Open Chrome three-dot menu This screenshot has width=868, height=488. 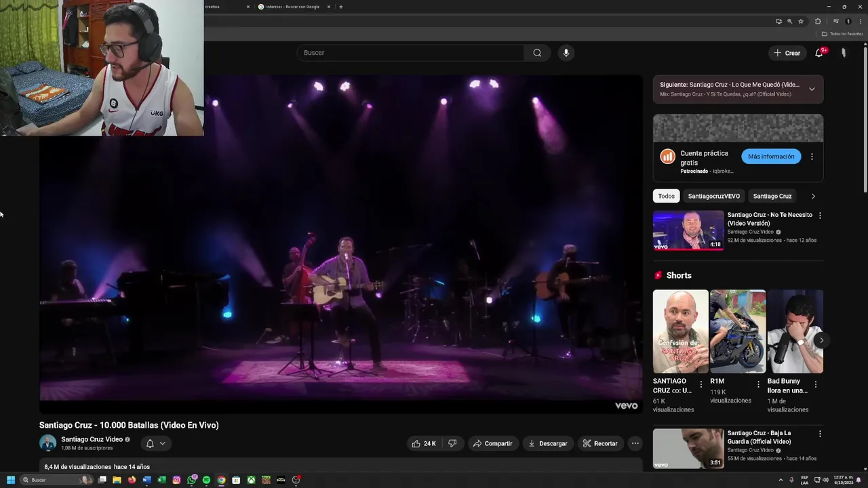click(x=860, y=21)
